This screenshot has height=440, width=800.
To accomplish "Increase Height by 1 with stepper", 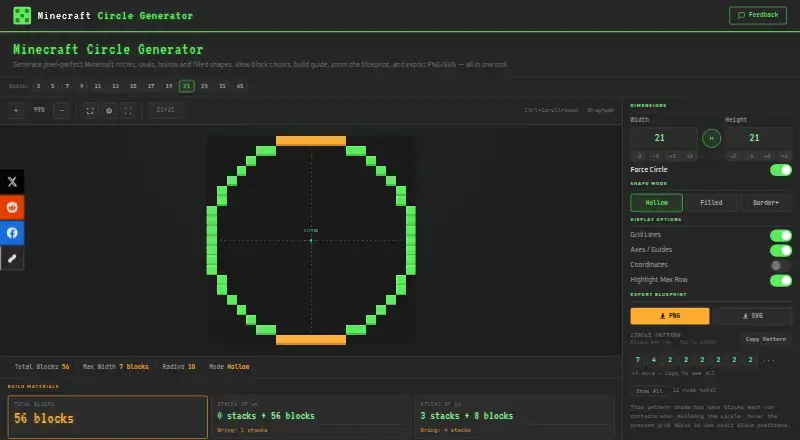I will [767, 156].
